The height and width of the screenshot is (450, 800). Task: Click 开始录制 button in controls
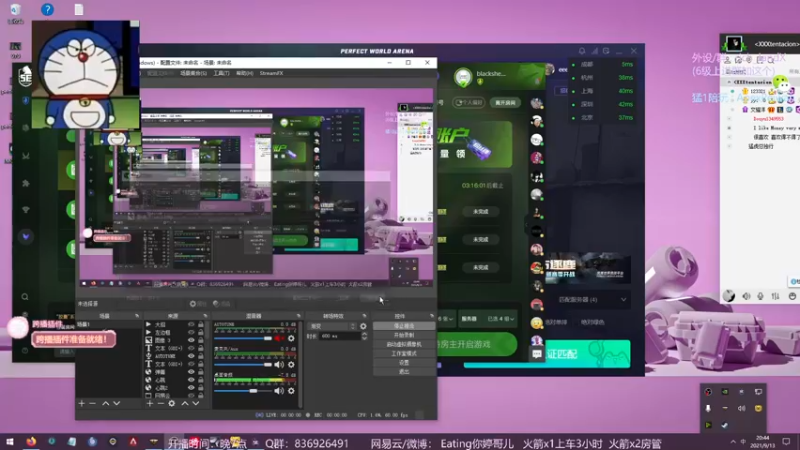[404, 335]
